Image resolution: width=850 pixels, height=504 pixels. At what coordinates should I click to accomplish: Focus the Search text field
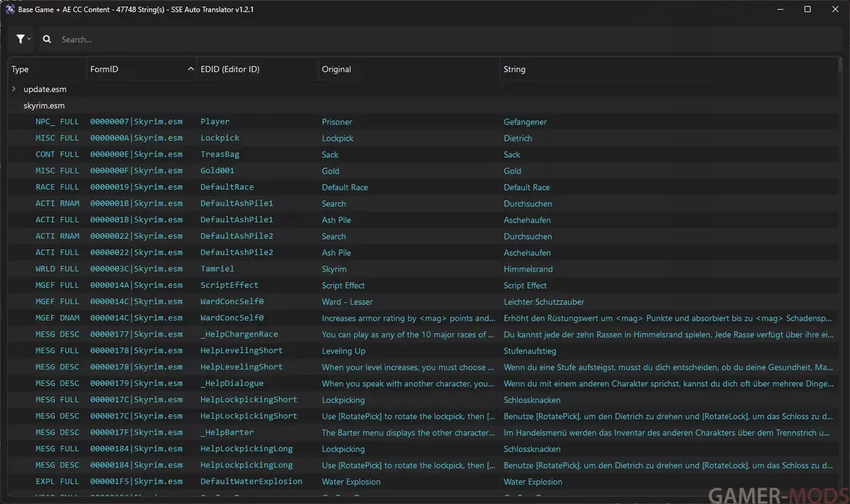pyautogui.click(x=425, y=40)
